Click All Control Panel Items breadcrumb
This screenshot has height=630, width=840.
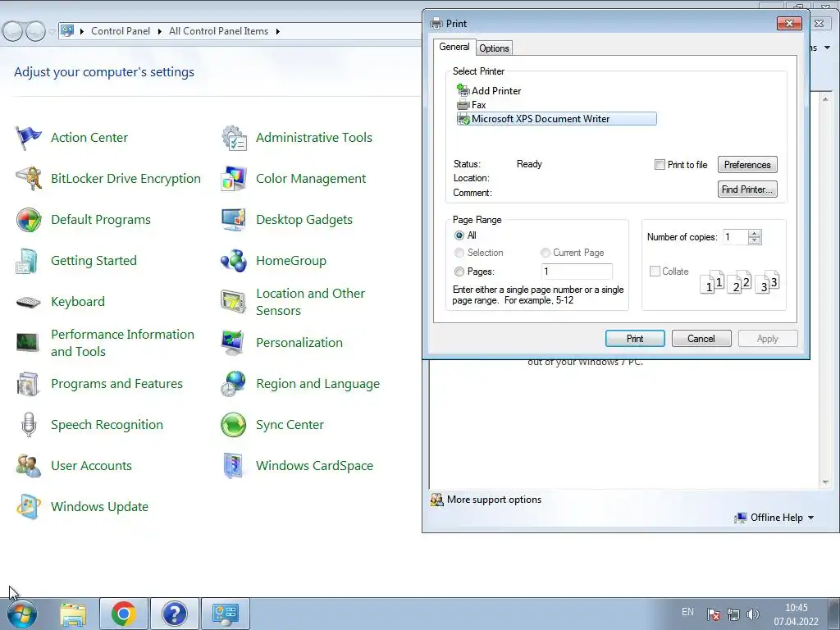[218, 31]
